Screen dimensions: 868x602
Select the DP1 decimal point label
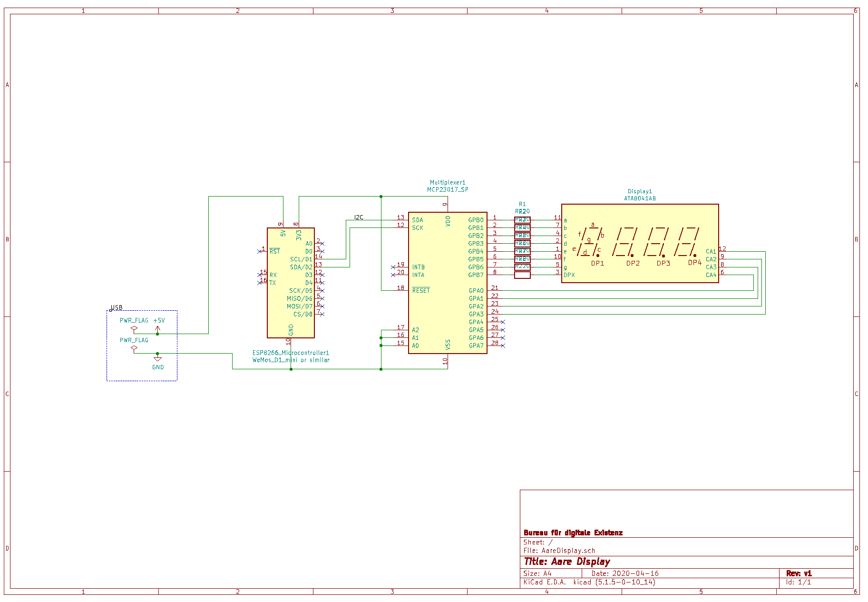[x=597, y=263]
